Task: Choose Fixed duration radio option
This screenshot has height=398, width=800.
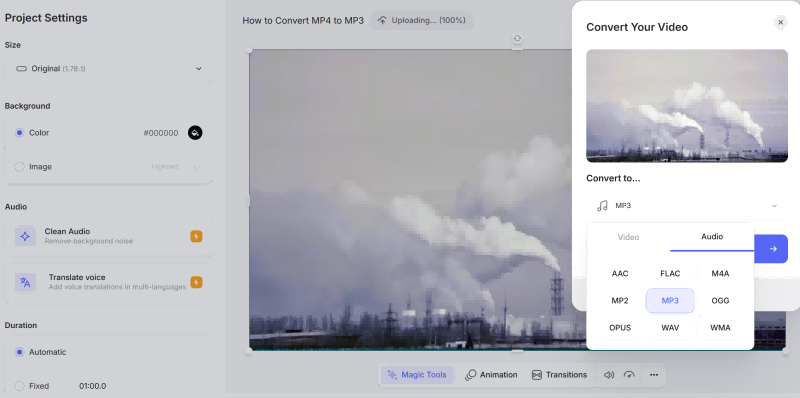Action: click(x=19, y=386)
